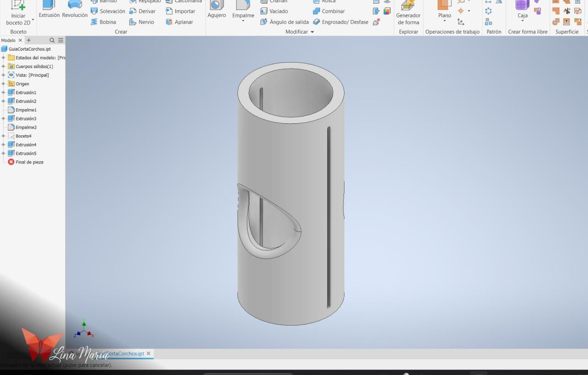Click the Aplanar tool
588x375 pixels.
[179, 22]
